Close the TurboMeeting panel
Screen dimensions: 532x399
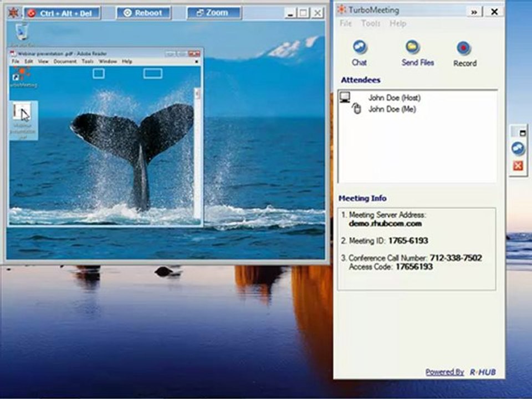[x=494, y=12]
